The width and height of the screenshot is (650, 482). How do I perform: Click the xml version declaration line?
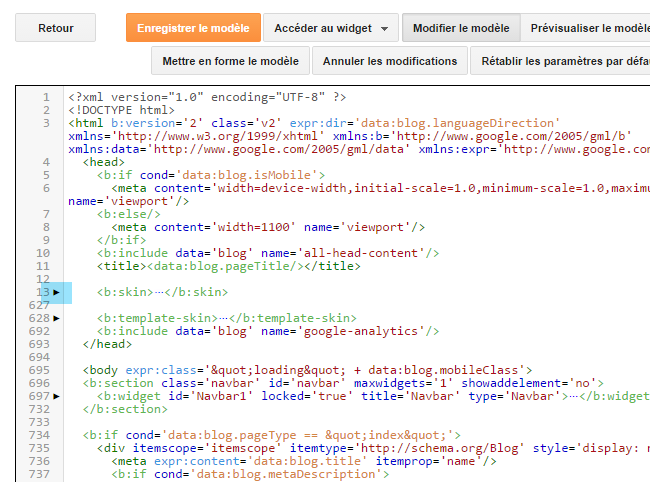point(207,97)
